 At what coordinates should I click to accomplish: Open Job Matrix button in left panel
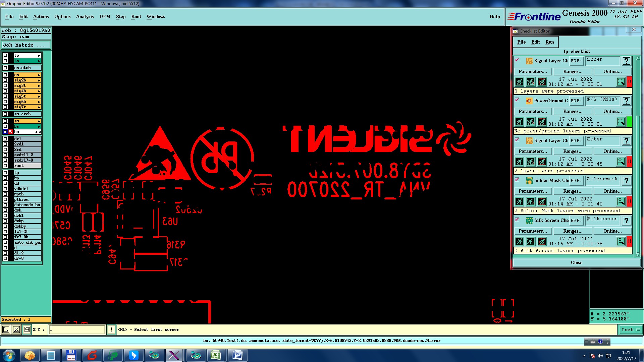(26, 45)
